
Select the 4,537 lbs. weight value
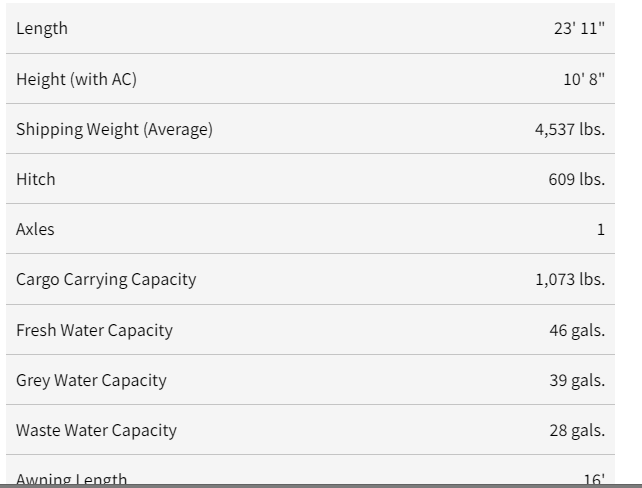[570, 129]
